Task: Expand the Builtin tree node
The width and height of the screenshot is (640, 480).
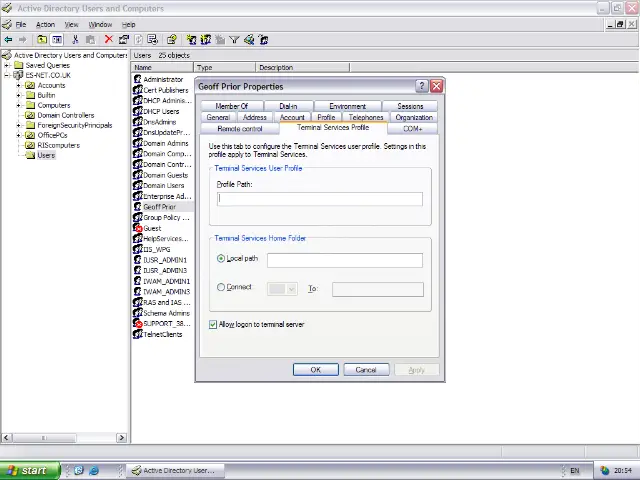Action: pos(18,95)
